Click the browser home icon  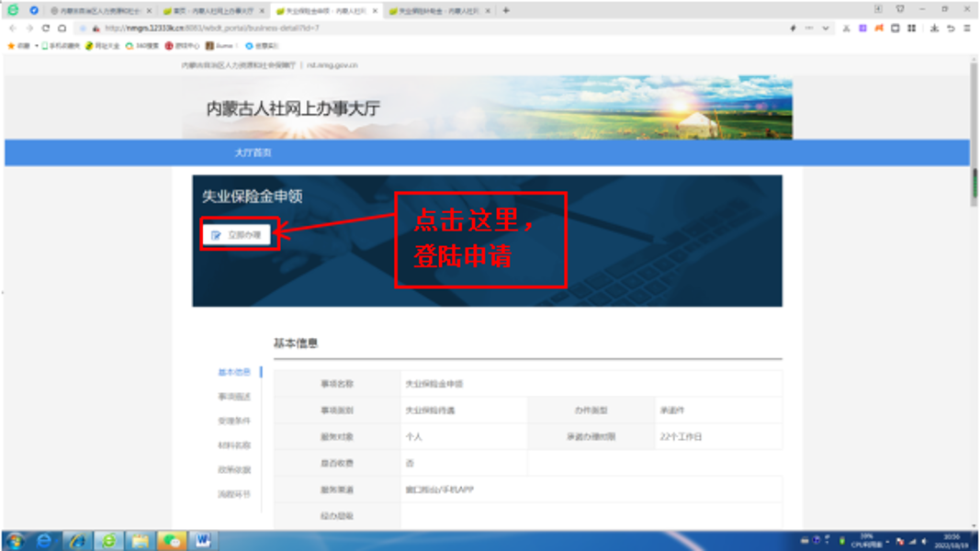point(62,28)
